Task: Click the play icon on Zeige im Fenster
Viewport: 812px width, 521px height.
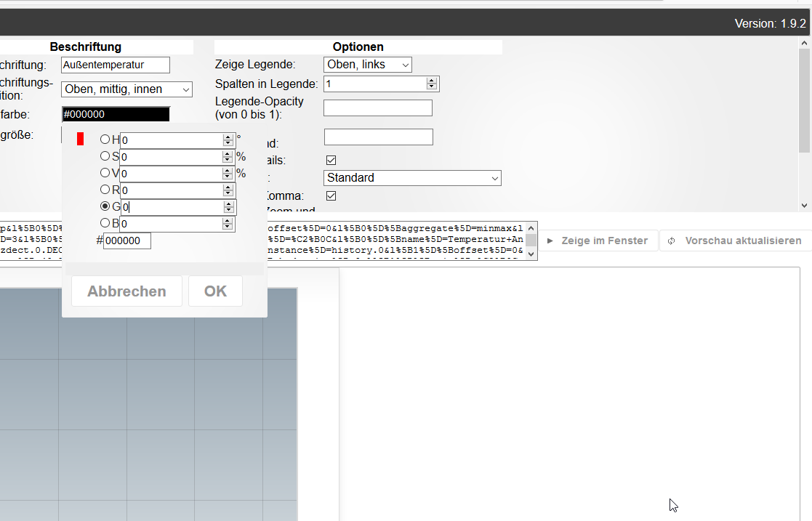Action: (x=550, y=241)
